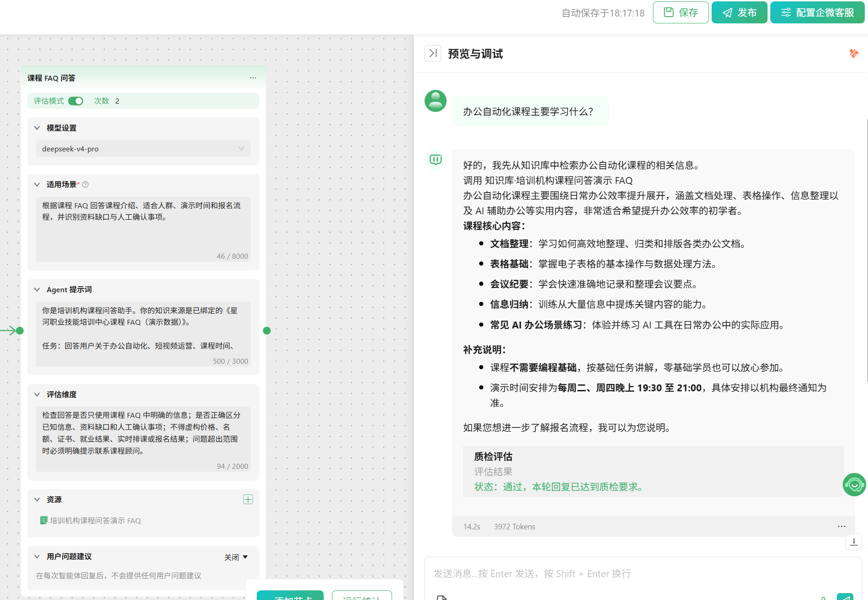Image resolution: width=868 pixels, height=600 pixels.
Task: Click the 次数 value 2
Action: pos(117,101)
